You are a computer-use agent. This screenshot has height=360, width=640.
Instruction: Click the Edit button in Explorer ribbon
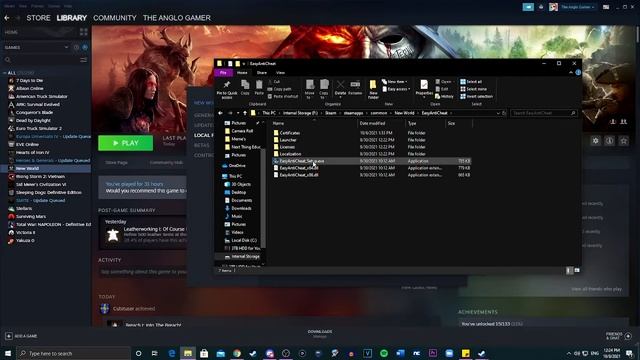pyautogui.click(x=442, y=89)
